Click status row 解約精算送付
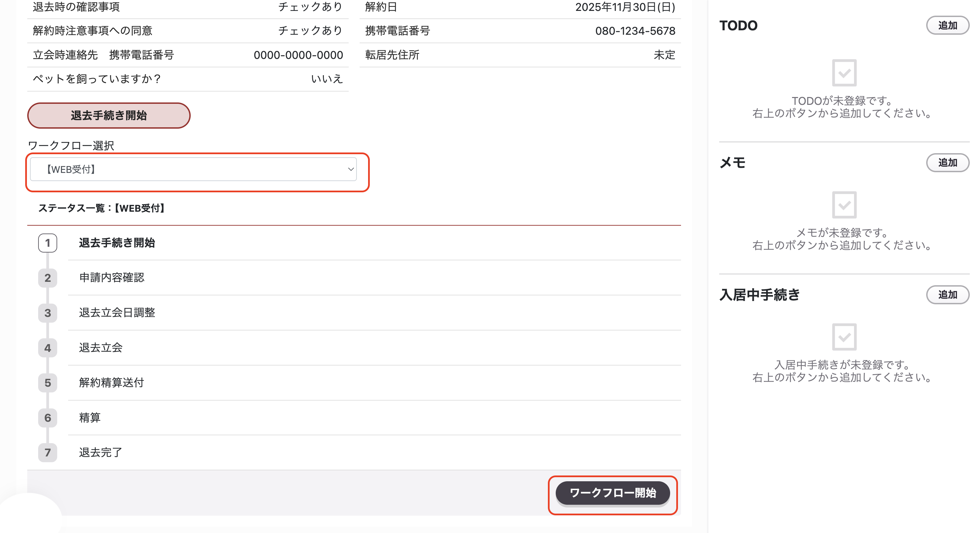Viewport: 980px width, 533px height. point(374,383)
